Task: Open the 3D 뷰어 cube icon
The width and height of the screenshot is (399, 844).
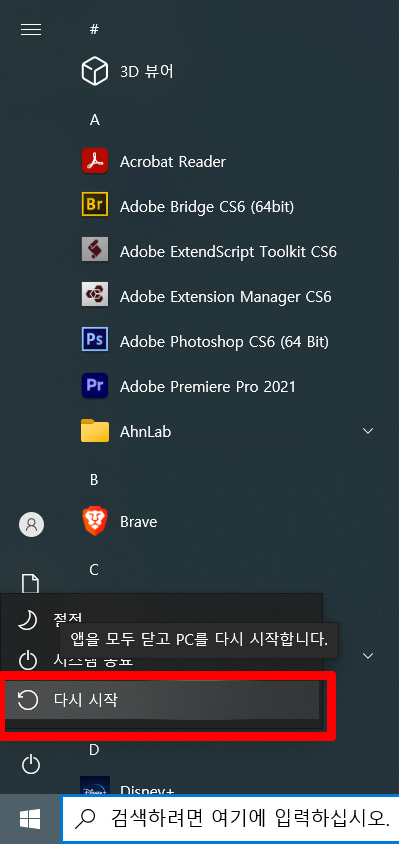Action: 94,72
